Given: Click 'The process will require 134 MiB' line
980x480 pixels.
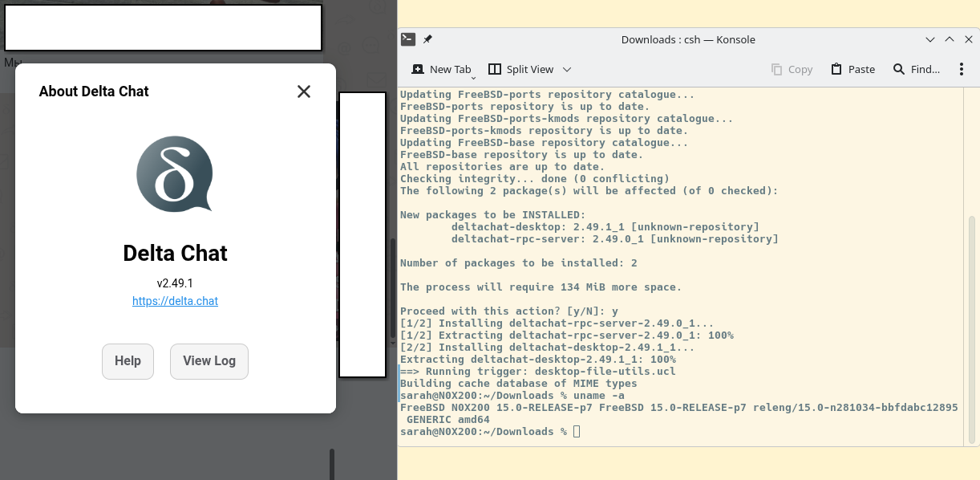Looking at the screenshot, I should click(541, 287).
